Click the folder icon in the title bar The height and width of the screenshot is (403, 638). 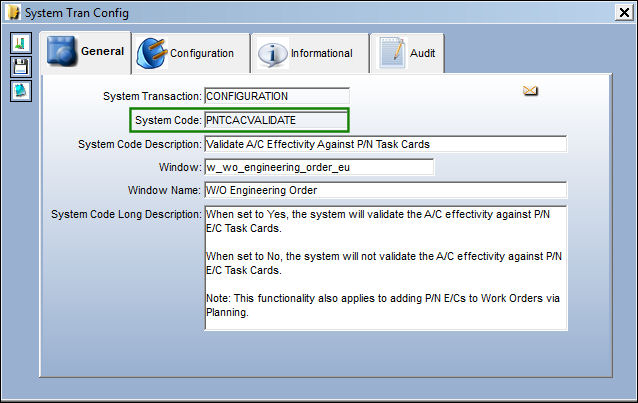pos(13,13)
